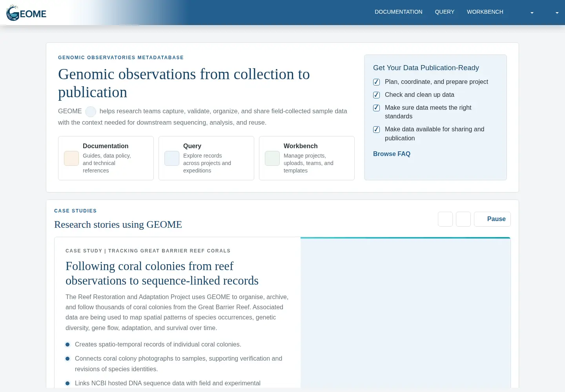This screenshot has width=565, height=392.
Task: Click the GEOME logo in the header
Action: (26, 13)
